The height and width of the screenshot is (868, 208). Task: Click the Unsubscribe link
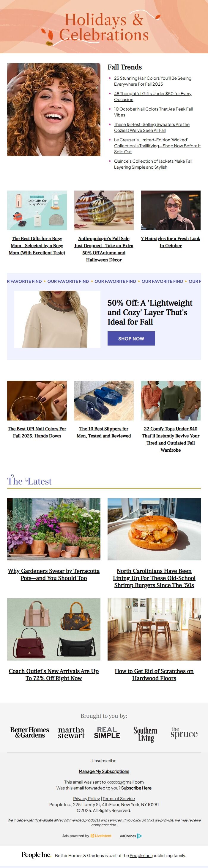point(104,760)
